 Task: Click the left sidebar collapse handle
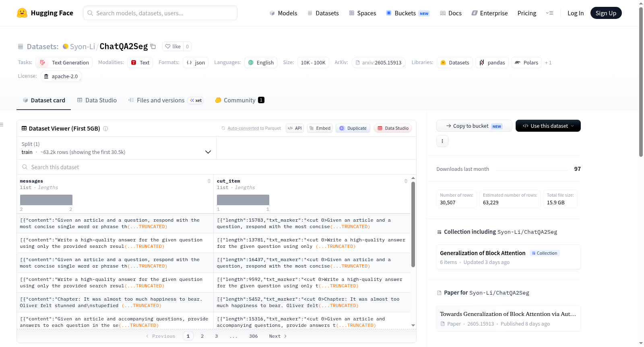point(2,125)
